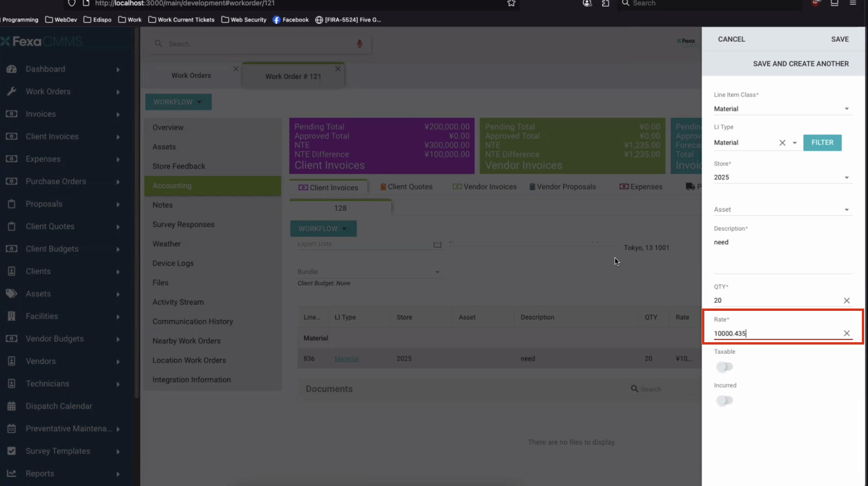Clear the LI Type selection
The image size is (868, 486).
click(782, 143)
